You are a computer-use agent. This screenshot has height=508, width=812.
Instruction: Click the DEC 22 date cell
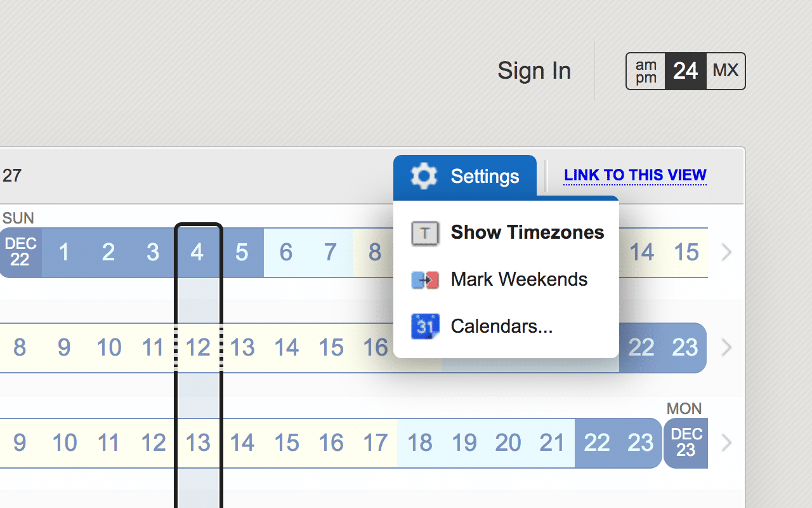(x=20, y=253)
